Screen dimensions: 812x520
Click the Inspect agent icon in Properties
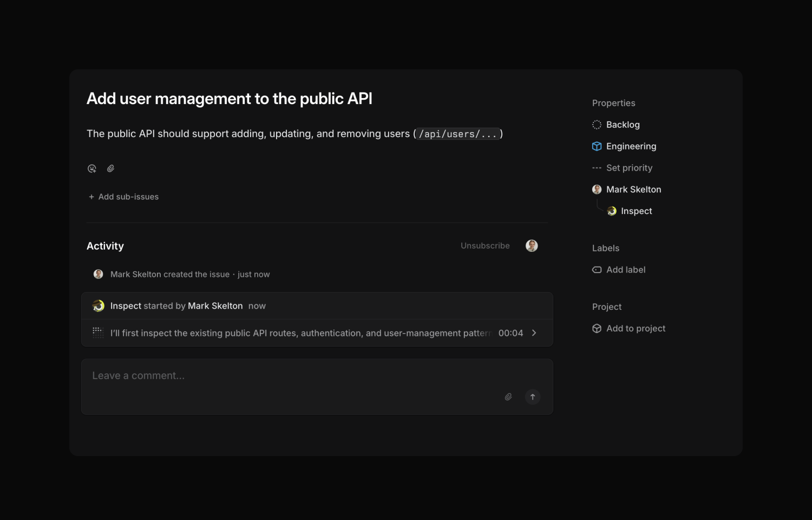pyautogui.click(x=612, y=211)
